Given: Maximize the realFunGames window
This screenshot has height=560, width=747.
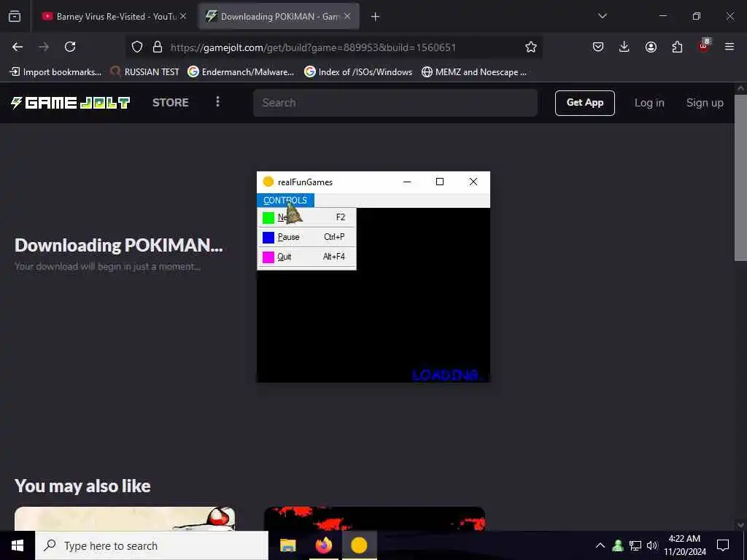Looking at the screenshot, I should click(x=440, y=182).
